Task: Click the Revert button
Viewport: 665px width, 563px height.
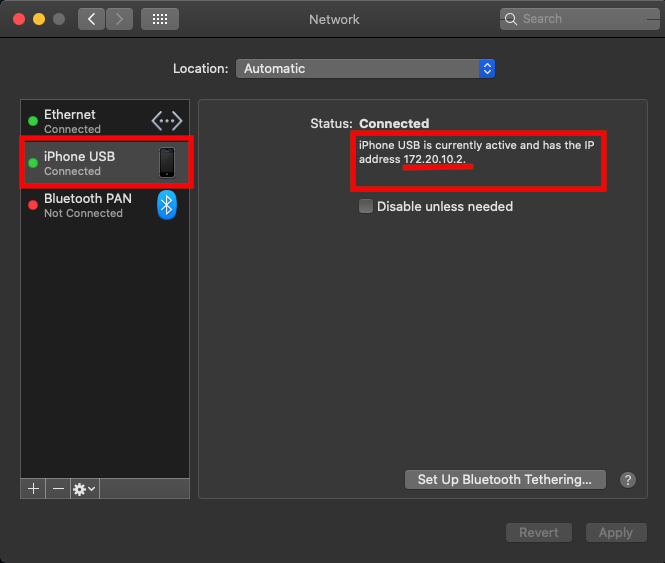Action: (x=539, y=532)
